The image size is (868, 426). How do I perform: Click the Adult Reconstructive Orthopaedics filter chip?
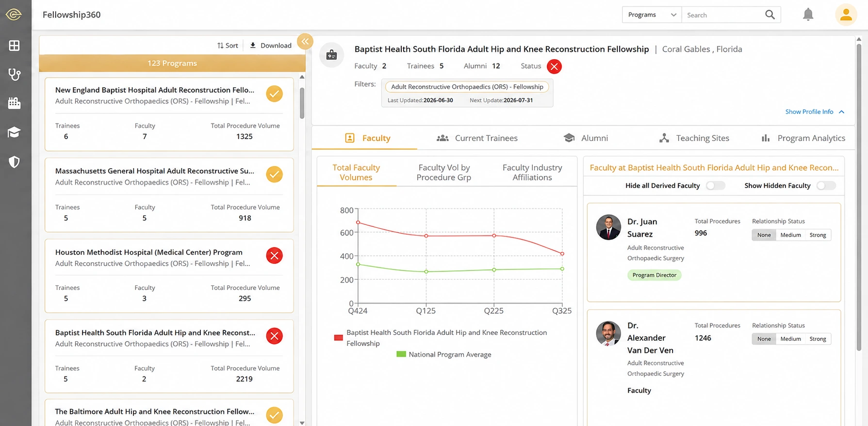tap(467, 87)
